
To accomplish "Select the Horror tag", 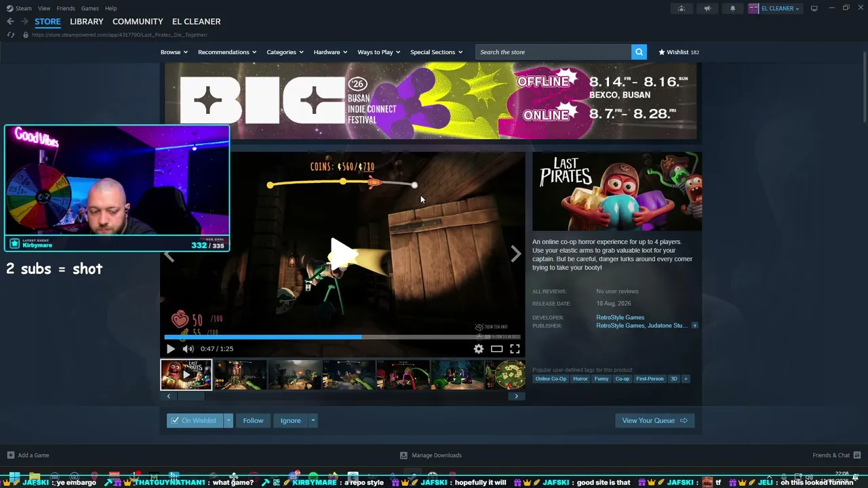I will tap(580, 379).
